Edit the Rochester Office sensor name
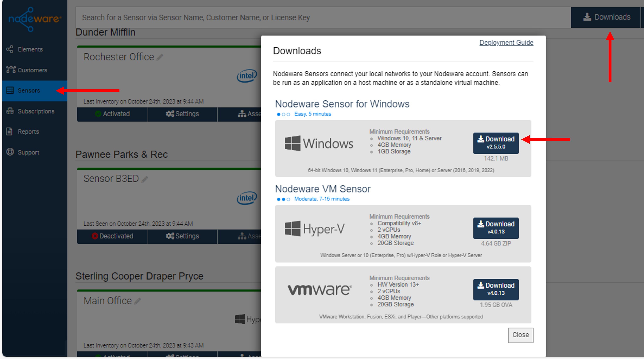The image size is (644, 359). (160, 57)
